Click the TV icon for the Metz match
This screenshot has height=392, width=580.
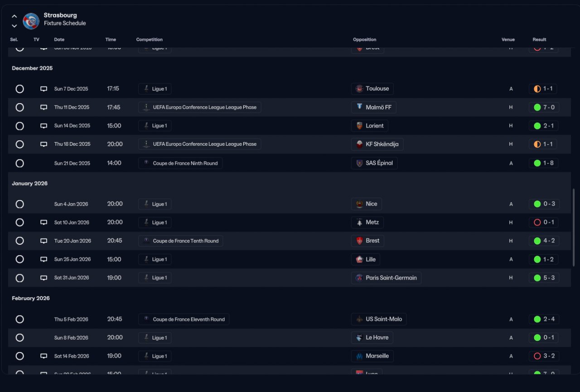pyautogui.click(x=44, y=223)
